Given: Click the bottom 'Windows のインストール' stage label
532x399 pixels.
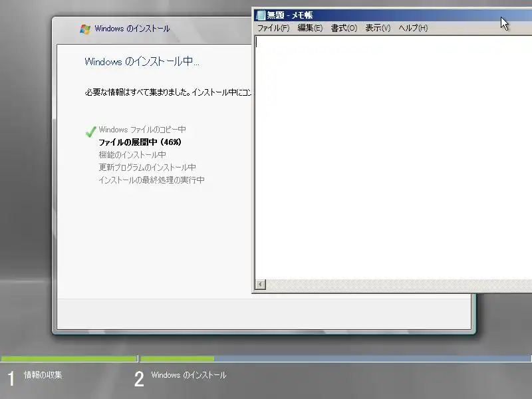Looking at the screenshot, I should coord(189,375).
